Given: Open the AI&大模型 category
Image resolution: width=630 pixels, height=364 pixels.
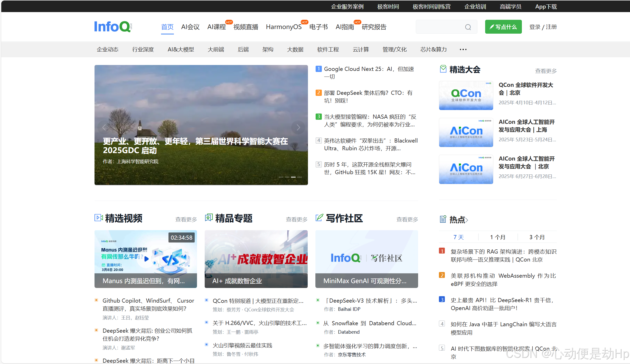Looking at the screenshot, I should click(x=181, y=49).
